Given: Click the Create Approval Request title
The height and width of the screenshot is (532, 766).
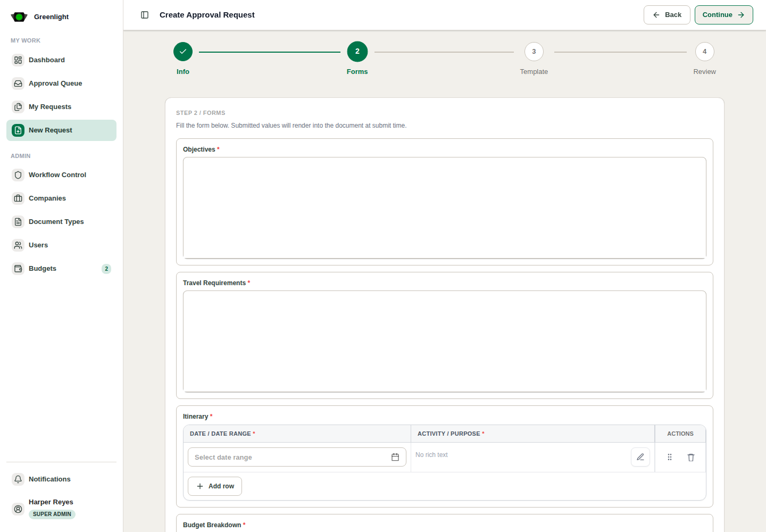Looking at the screenshot, I should [207, 15].
